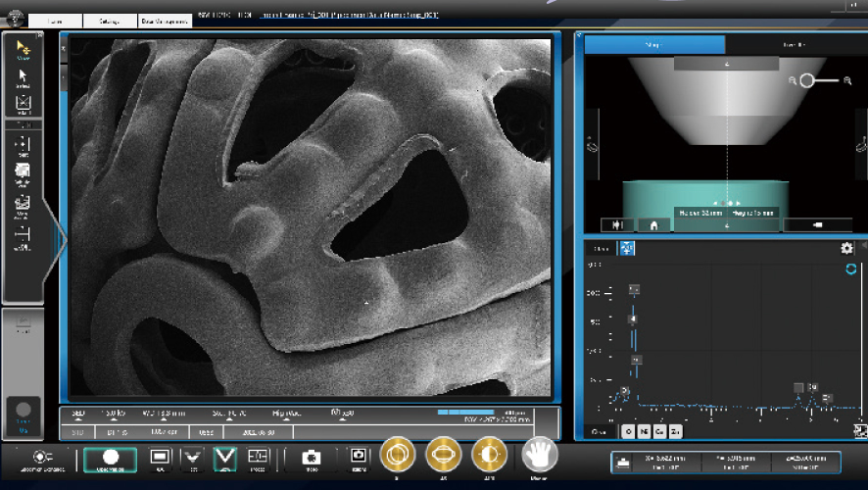Expand the SED detector selector arrow
The height and width of the screenshot is (490, 868).
(x=79, y=418)
